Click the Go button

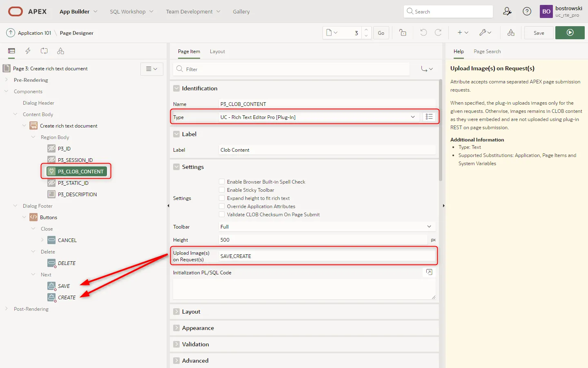point(381,33)
